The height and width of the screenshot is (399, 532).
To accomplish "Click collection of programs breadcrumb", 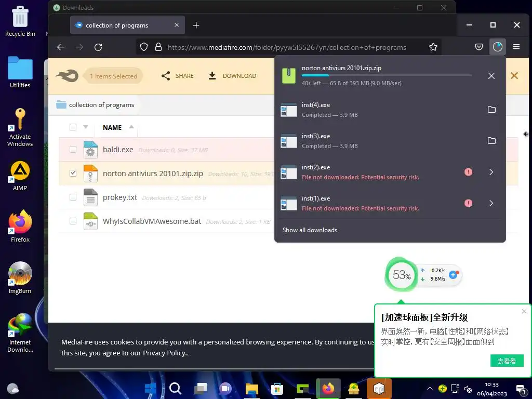I will click(101, 105).
